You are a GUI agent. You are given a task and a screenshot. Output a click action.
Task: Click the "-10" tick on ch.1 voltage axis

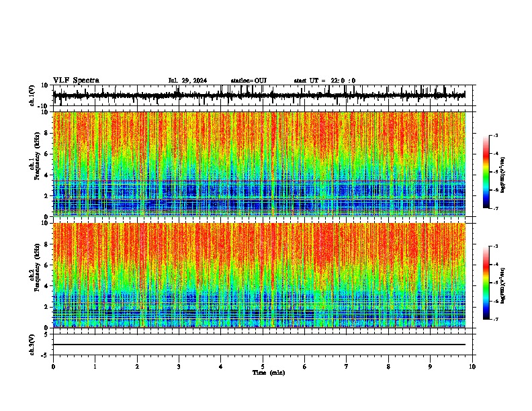point(44,106)
